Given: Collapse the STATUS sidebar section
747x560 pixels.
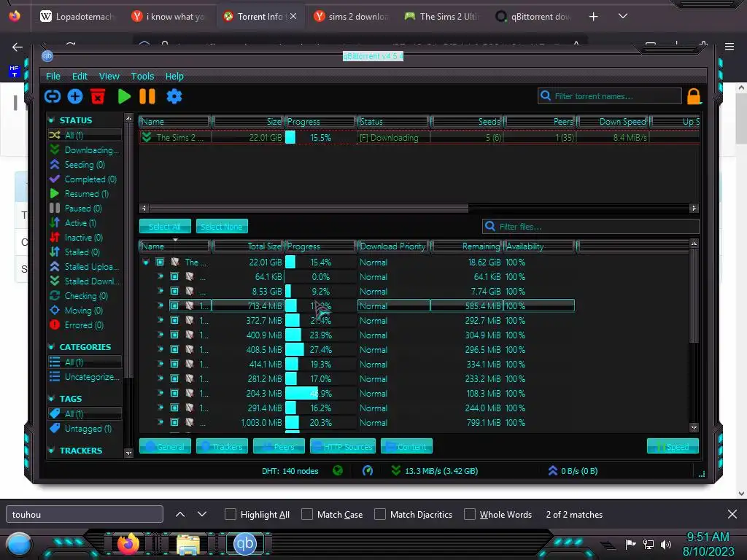Looking at the screenshot, I should coord(52,120).
